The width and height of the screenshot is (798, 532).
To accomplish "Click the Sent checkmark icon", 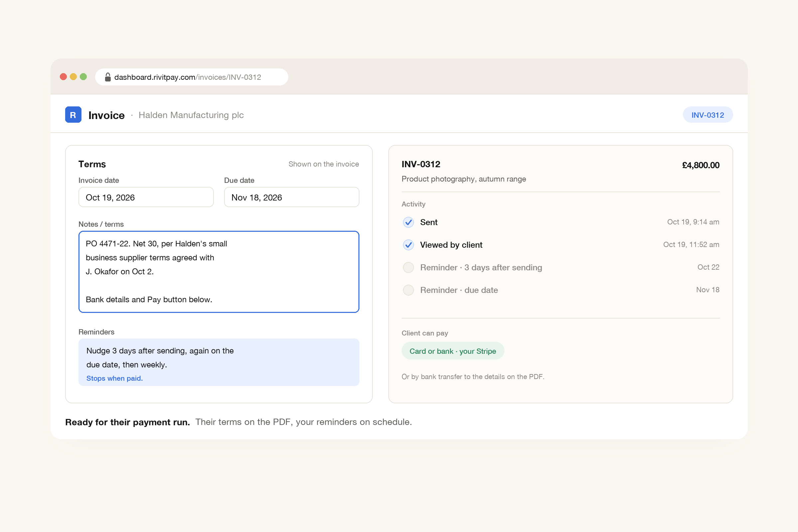I will pos(408,222).
